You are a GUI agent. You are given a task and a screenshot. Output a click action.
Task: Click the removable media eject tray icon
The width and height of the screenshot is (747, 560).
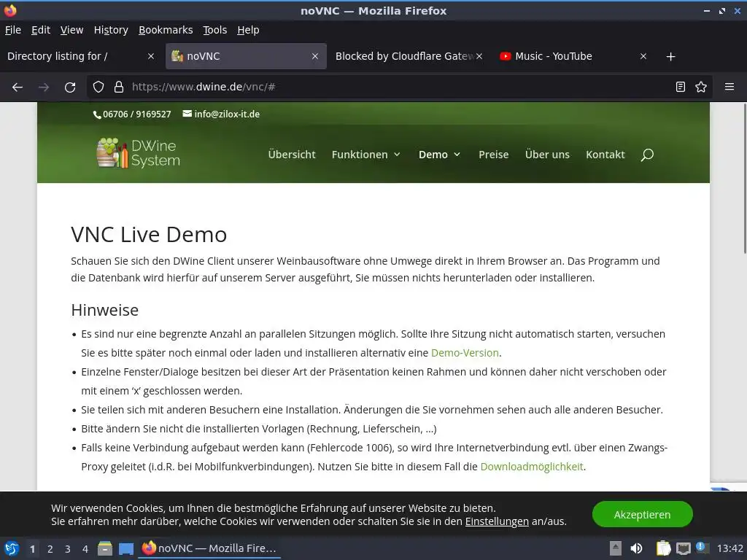coord(616,548)
